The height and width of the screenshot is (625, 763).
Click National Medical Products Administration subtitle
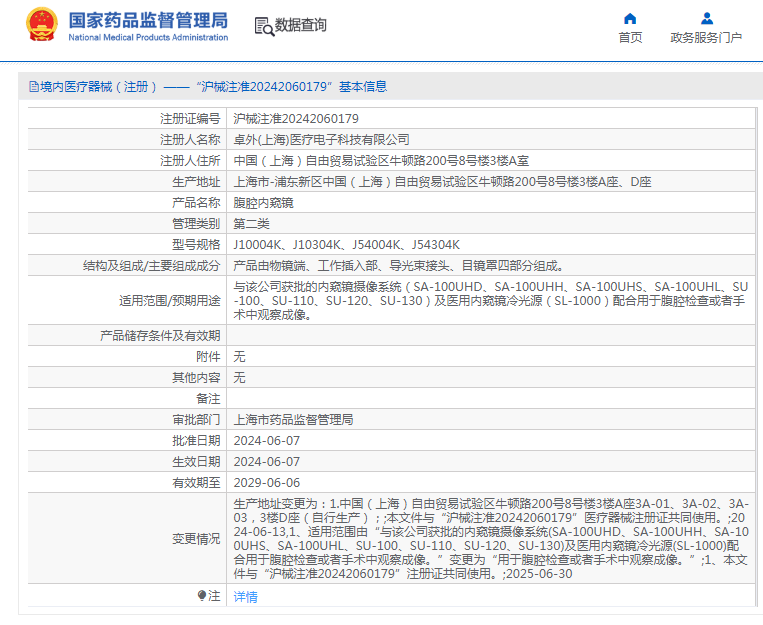pos(148,37)
